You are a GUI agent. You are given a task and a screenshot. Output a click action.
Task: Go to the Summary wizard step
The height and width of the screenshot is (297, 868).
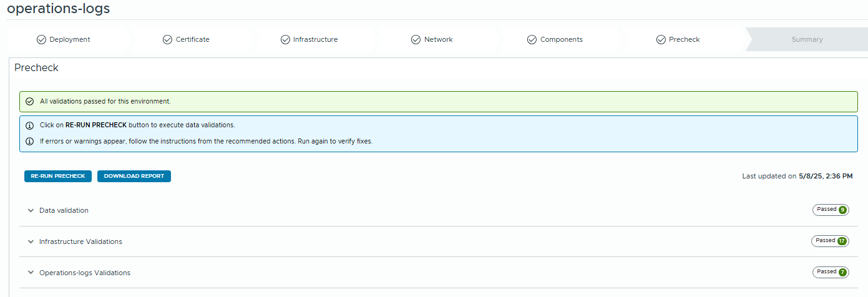click(807, 39)
